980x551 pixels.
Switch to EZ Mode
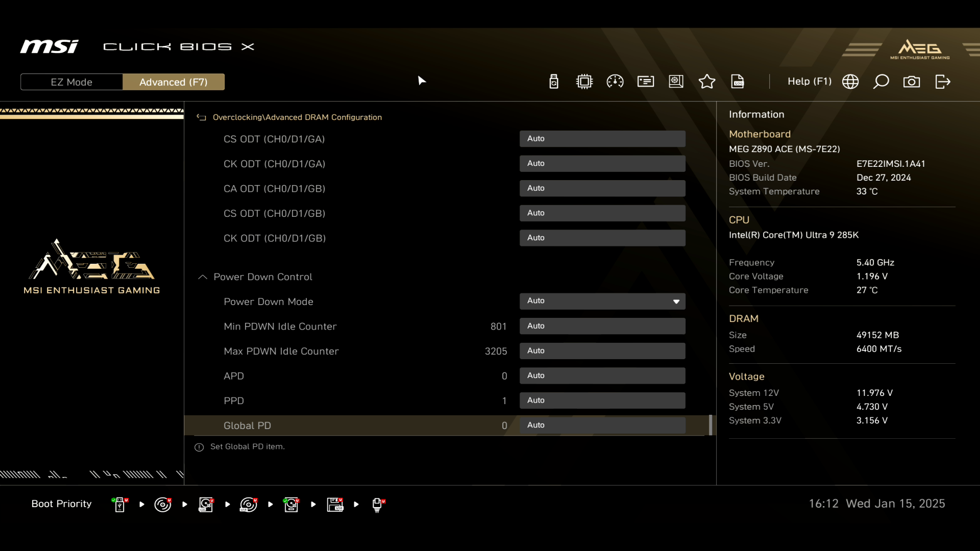click(x=71, y=82)
